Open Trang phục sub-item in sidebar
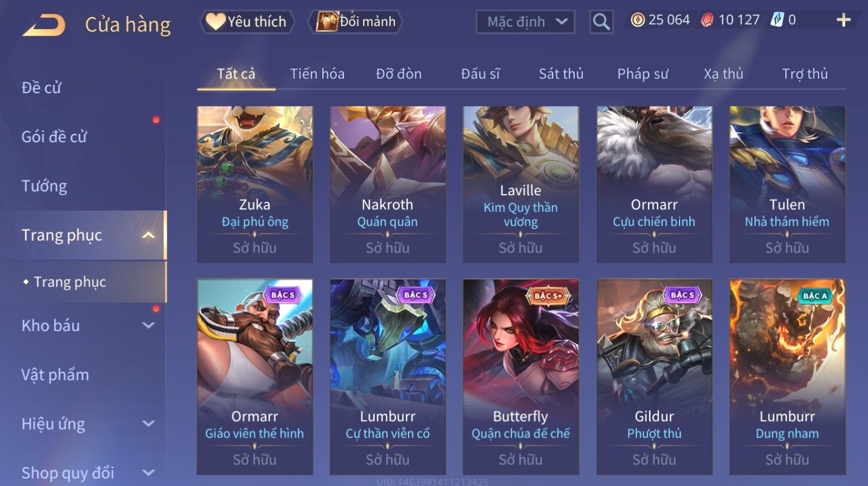Image resolution: width=868 pixels, height=486 pixels. [70, 282]
